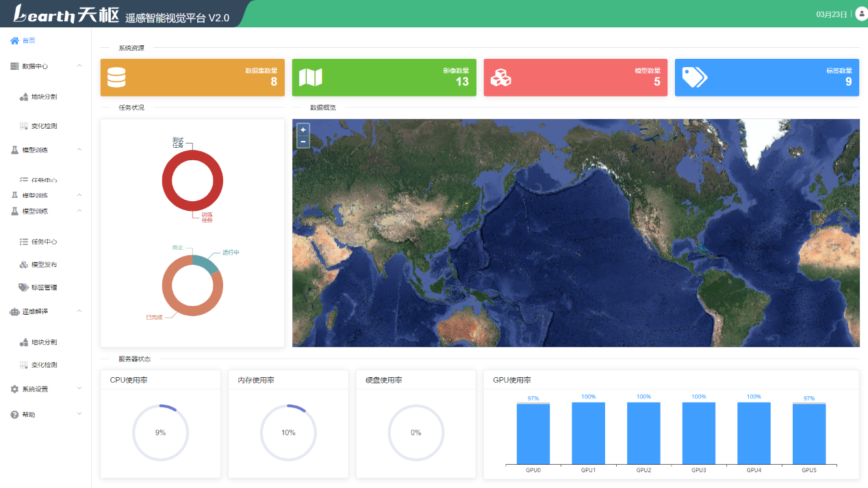Click the 变化检测 grid icon under 数据中心

tap(24, 126)
